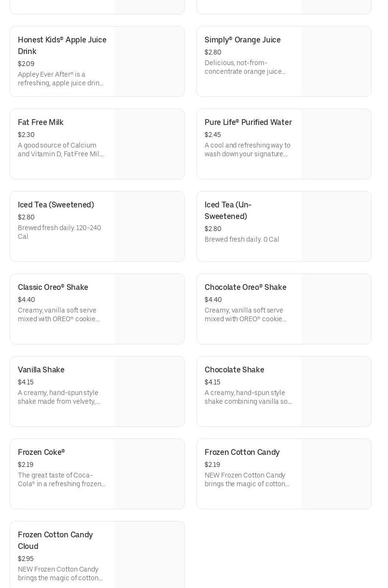Click the Vanilla Shake description text
The image size is (388, 588).
(59, 397)
